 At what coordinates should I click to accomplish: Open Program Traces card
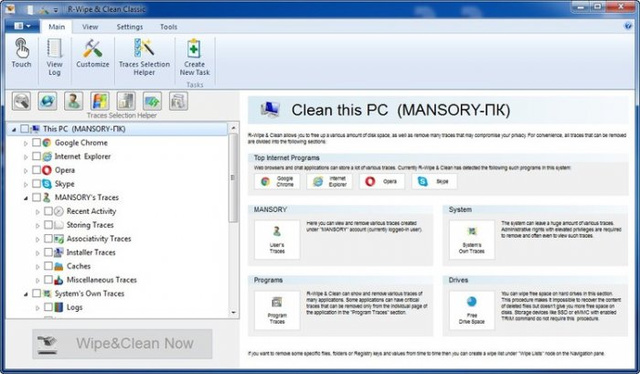(x=277, y=310)
